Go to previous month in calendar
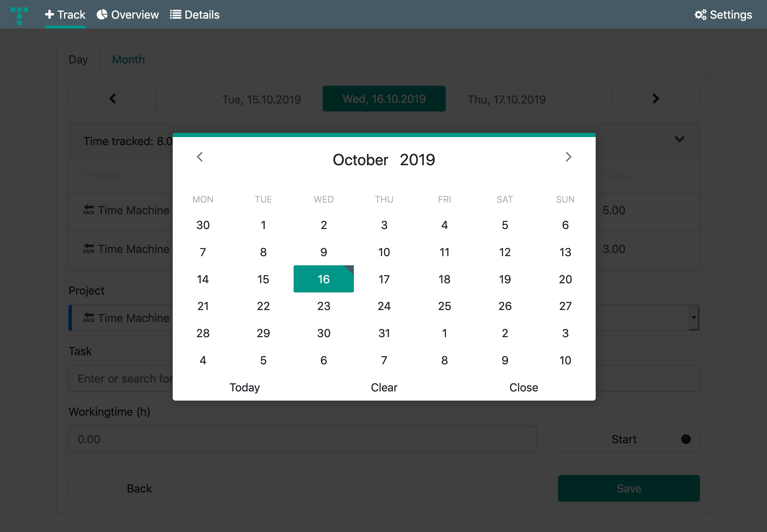 pyautogui.click(x=200, y=157)
